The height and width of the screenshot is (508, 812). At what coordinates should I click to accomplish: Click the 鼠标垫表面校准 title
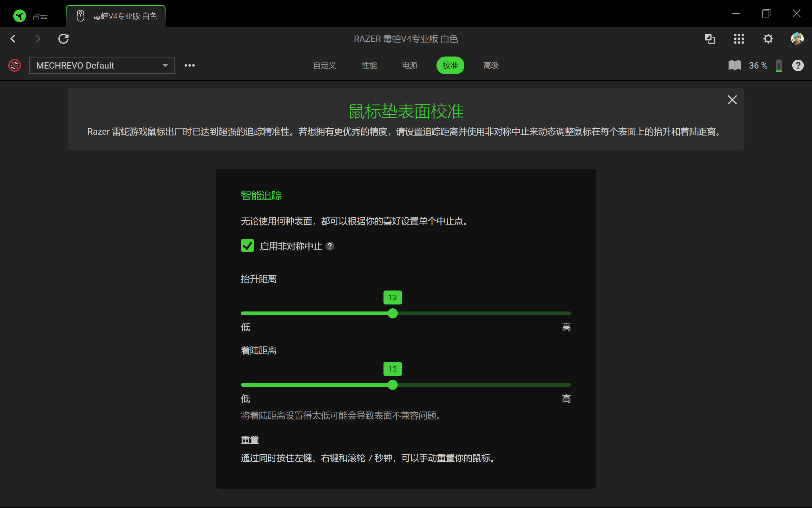406,111
